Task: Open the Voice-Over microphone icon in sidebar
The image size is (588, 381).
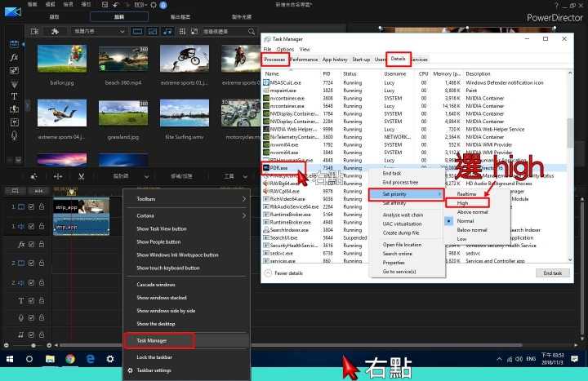Action: pos(14,135)
